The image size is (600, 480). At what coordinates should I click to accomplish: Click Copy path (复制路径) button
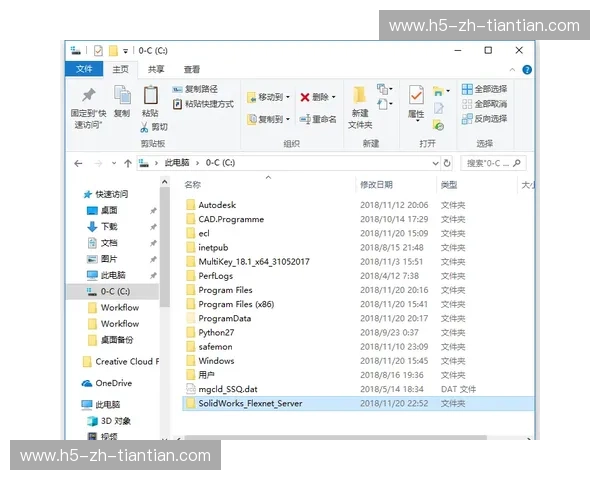[203, 89]
